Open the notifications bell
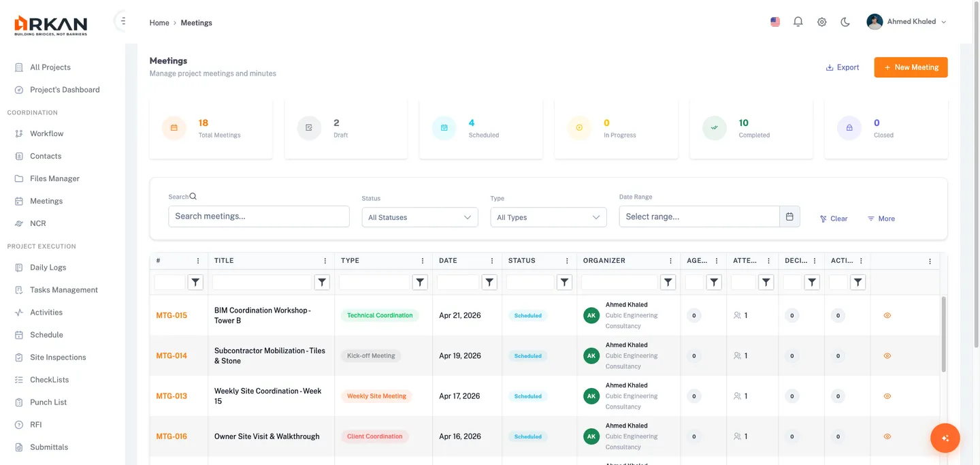Screen dimensions: 980x465 click(798, 21)
